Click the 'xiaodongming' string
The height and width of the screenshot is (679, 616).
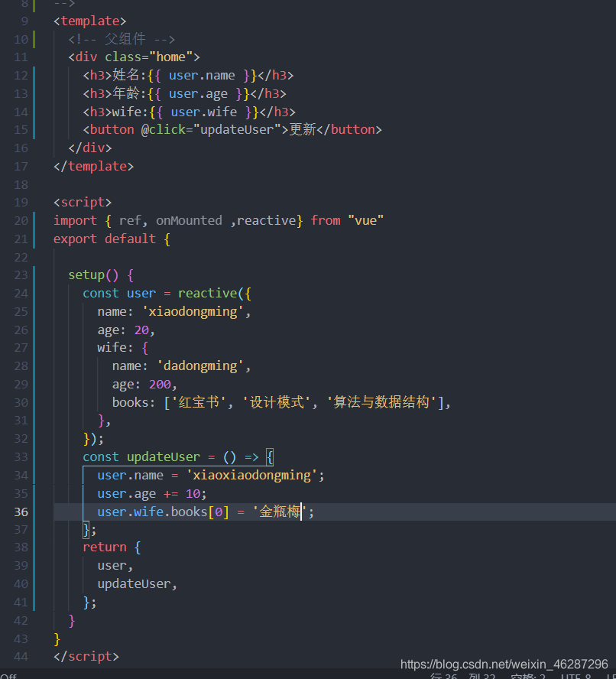pyautogui.click(x=193, y=312)
